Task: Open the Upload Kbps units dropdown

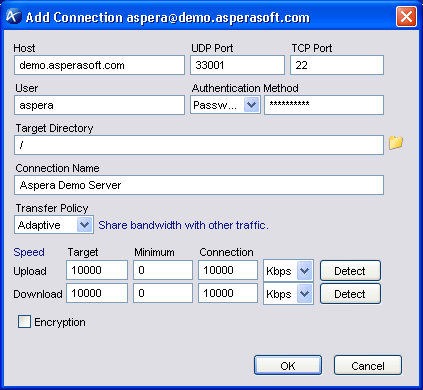Action: pos(288,271)
